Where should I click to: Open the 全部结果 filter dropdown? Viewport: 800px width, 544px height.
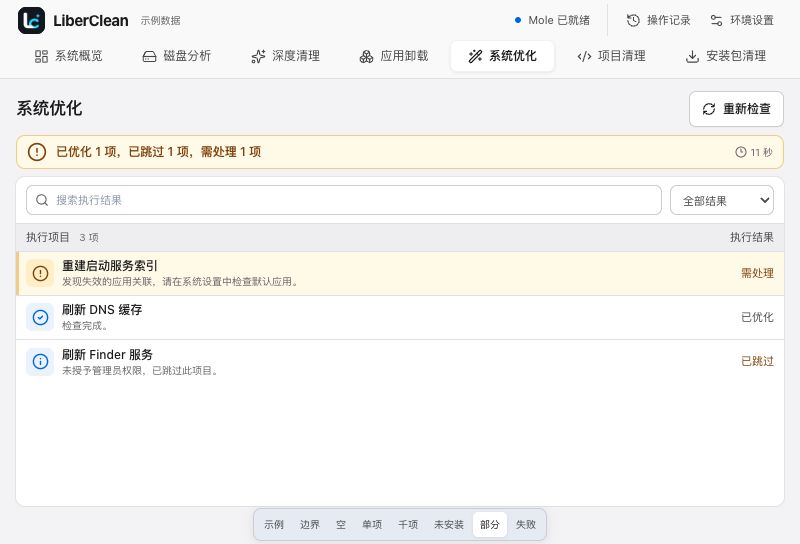coord(721,200)
